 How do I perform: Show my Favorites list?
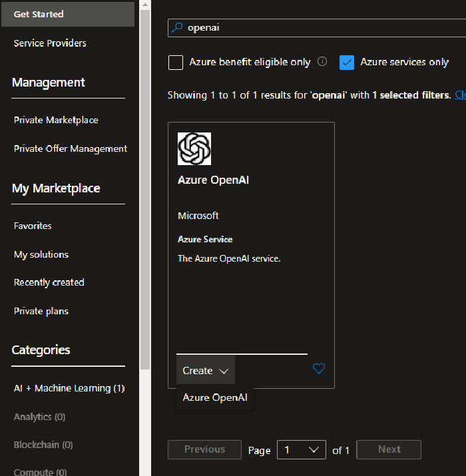[33, 226]
